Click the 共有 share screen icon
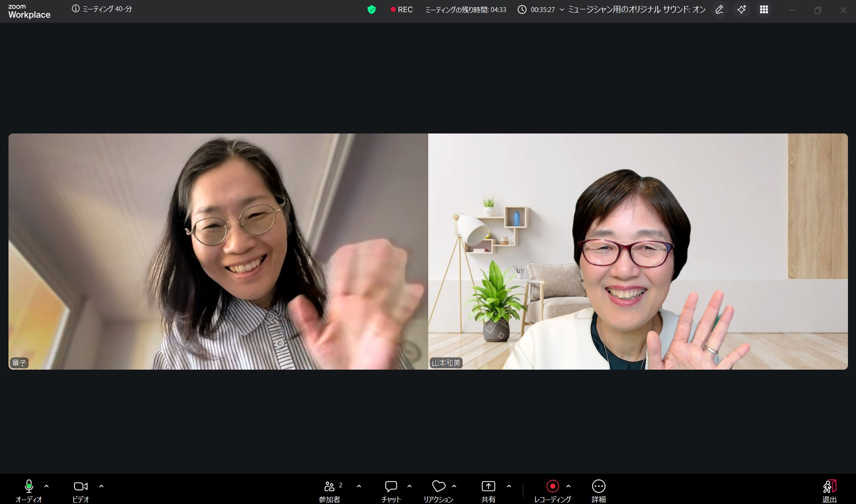This screenshot has height=504, width=856. [x=488, y=487]
